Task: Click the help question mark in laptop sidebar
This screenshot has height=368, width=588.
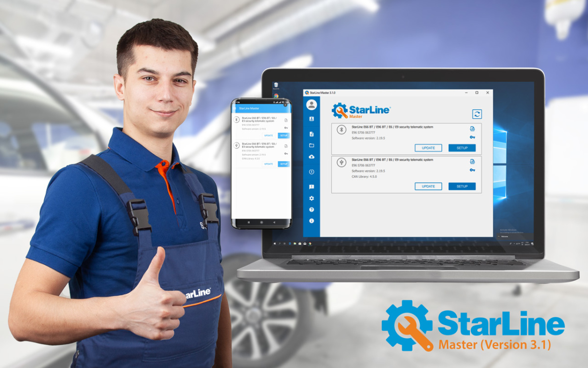Action: pos(312,210)
